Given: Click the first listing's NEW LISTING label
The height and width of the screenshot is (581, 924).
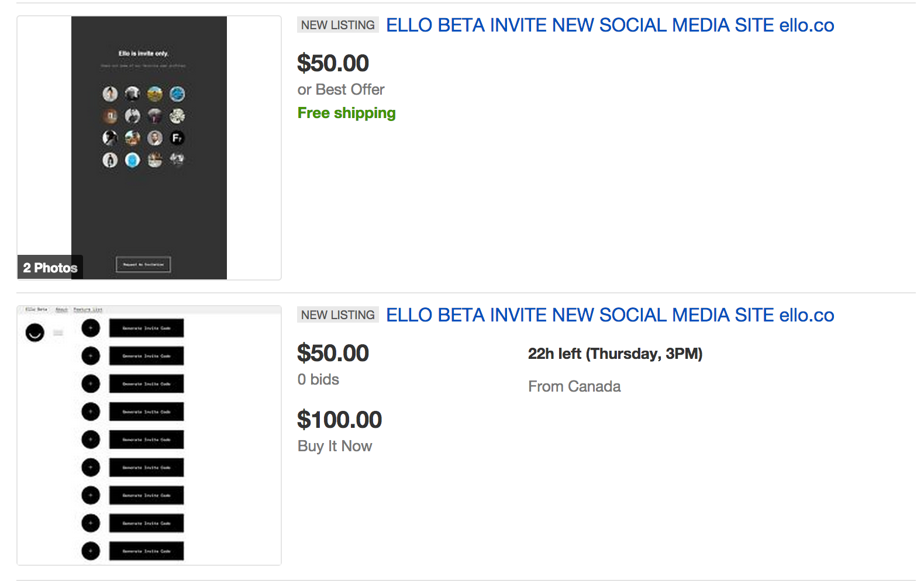Looking at the screenshot, I should [x=338, y=25].
